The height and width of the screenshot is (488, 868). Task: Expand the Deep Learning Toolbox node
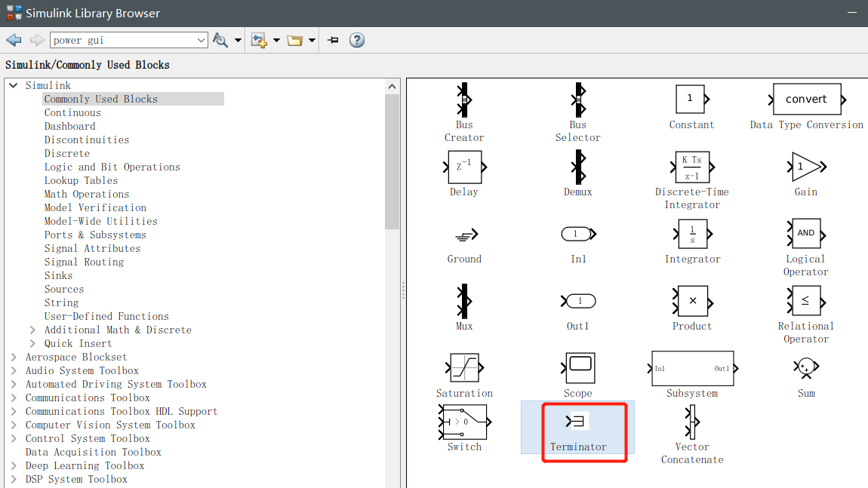pyautogui.click(x=14, y=466)
